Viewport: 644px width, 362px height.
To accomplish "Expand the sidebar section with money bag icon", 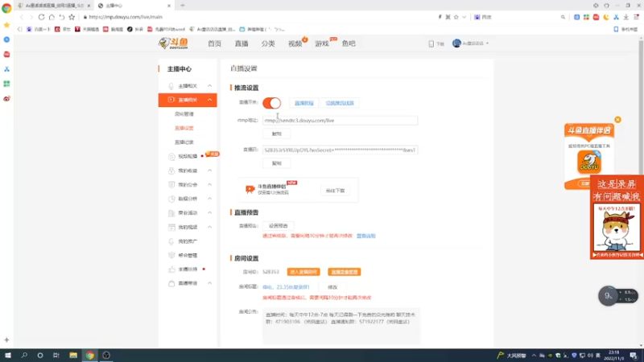I will pos(188,171).
